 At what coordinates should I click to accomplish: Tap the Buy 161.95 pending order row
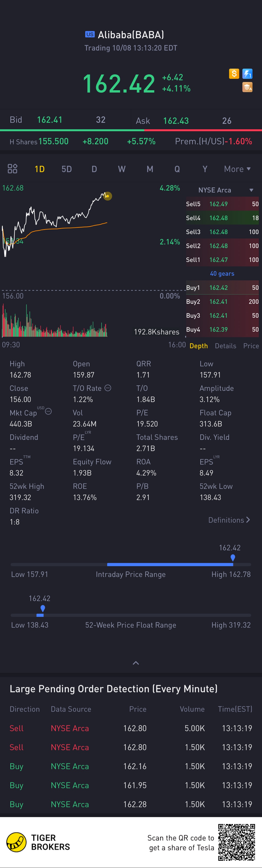pos(131,785)
